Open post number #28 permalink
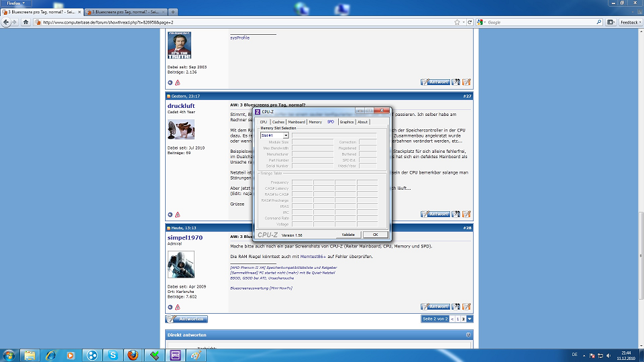644x362 pixels. [467, 228]
